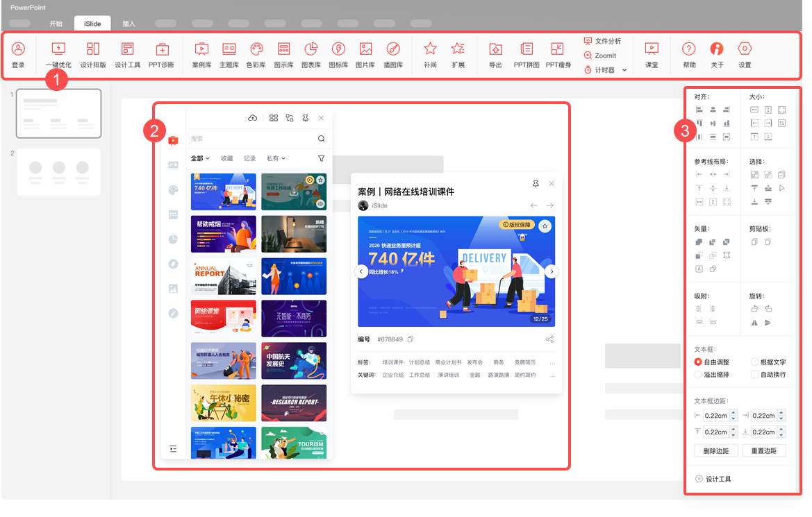Open the 中国航天发展史 template thumbnail
Screen dimensions: 812x517
[294, 361]
